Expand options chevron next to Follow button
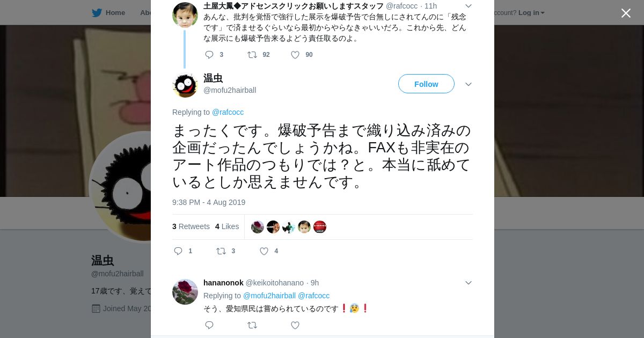This screenshot has width=644, height=338. tap(468, 84)
